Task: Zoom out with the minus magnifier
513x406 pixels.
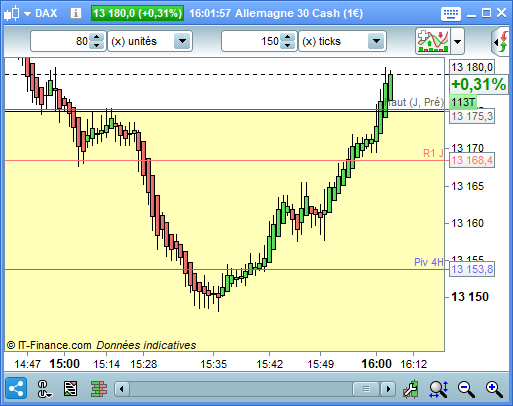Action: pos(466,389)
